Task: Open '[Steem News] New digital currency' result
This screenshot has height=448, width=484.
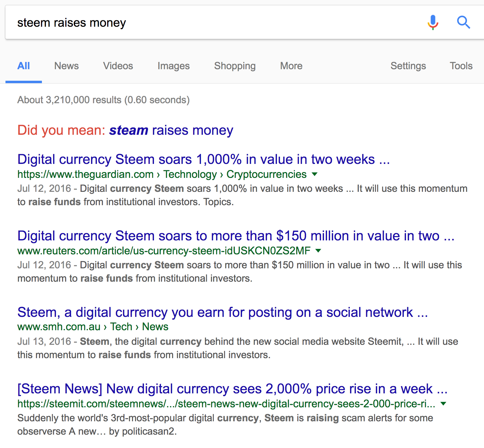Action: point(233,389)
